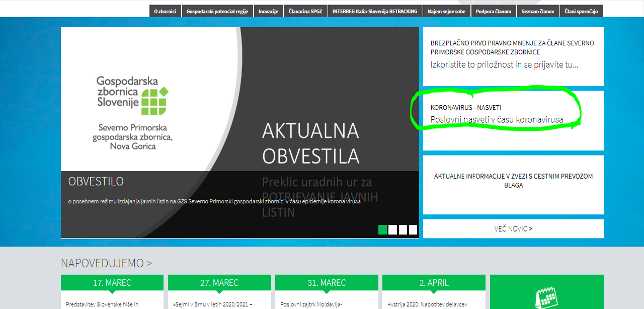Open the Gospodarski potencial regije menu

218,11
